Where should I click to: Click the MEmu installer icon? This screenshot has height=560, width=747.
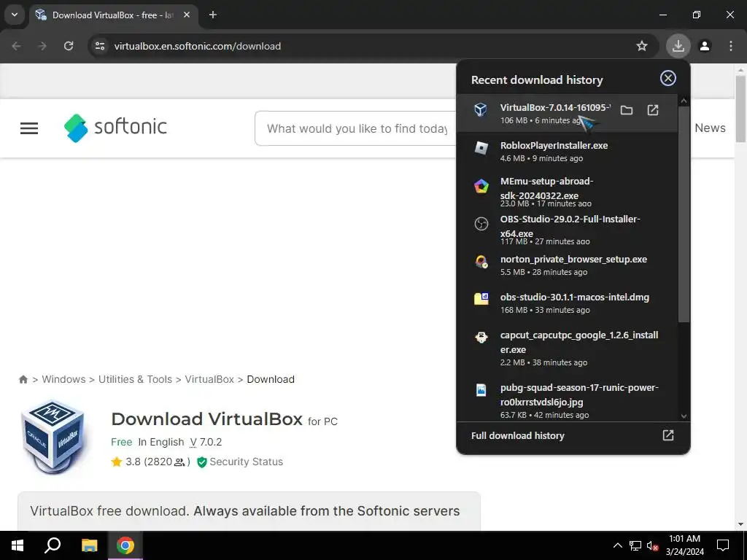coord(481,186)
